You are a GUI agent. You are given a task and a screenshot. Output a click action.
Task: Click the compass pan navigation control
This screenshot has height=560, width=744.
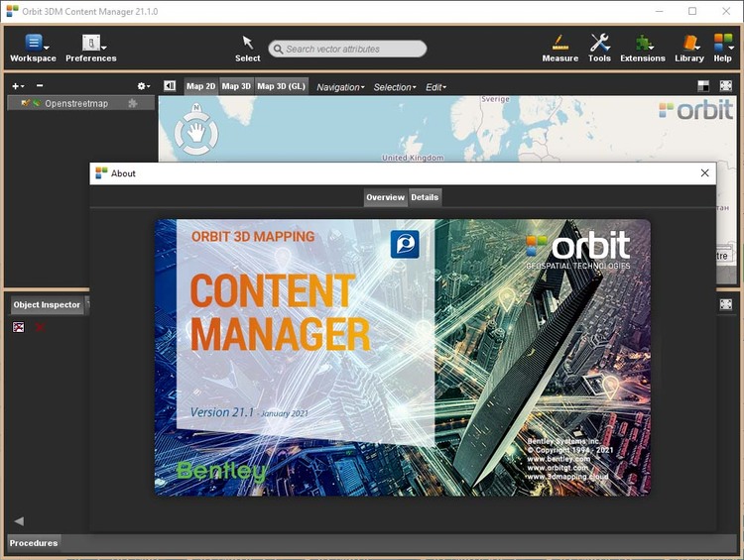point(196,130)
